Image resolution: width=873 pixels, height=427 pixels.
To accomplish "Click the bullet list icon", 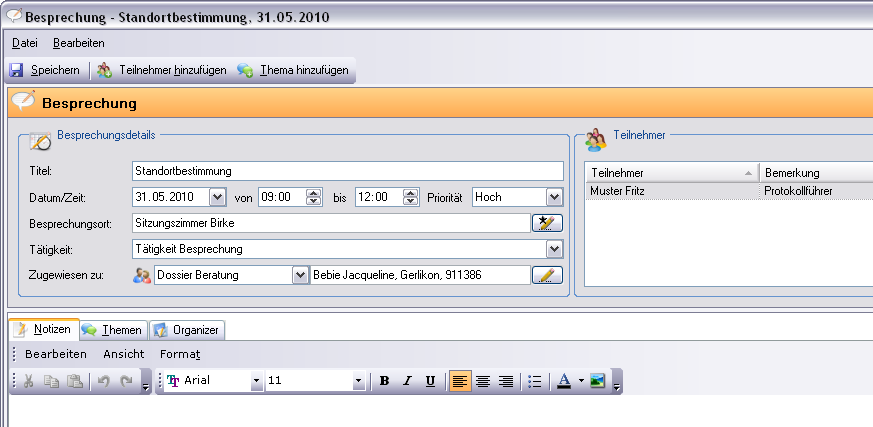I will coord(535,381).
